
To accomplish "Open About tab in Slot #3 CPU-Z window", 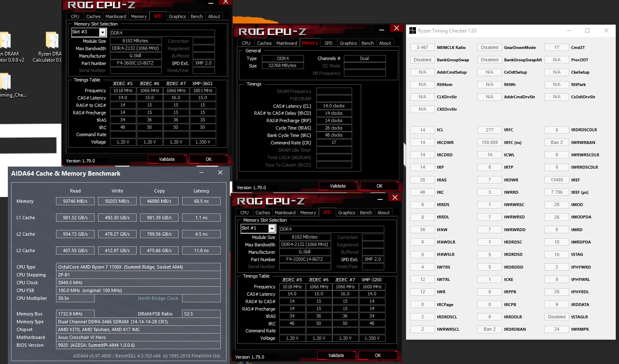I will click(214, 16).
